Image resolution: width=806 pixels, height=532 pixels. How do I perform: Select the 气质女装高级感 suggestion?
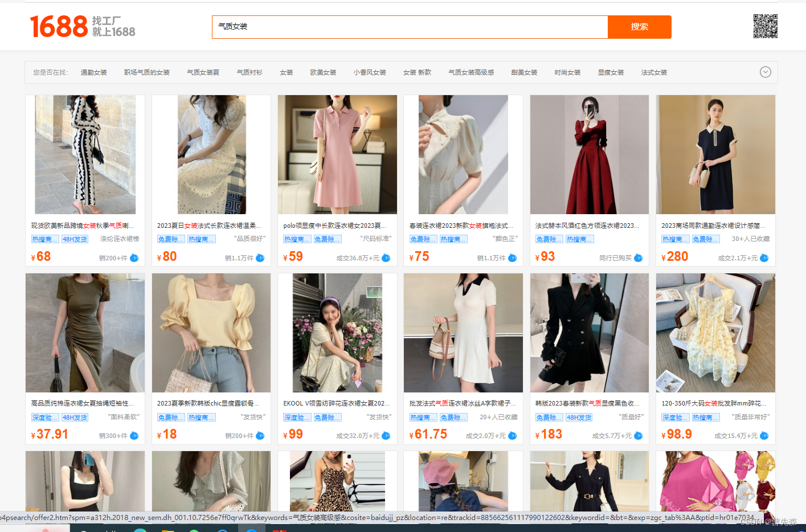click(471, 72)
